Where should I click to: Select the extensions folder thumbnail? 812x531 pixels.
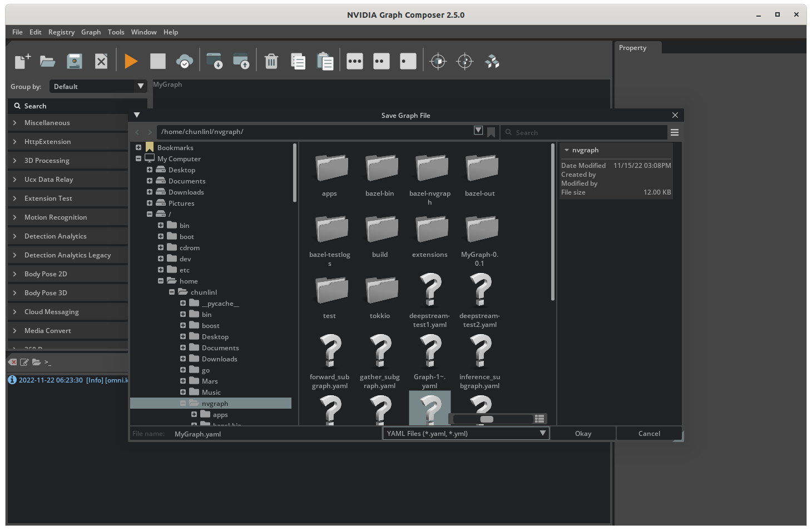click(x=430, y=236)
